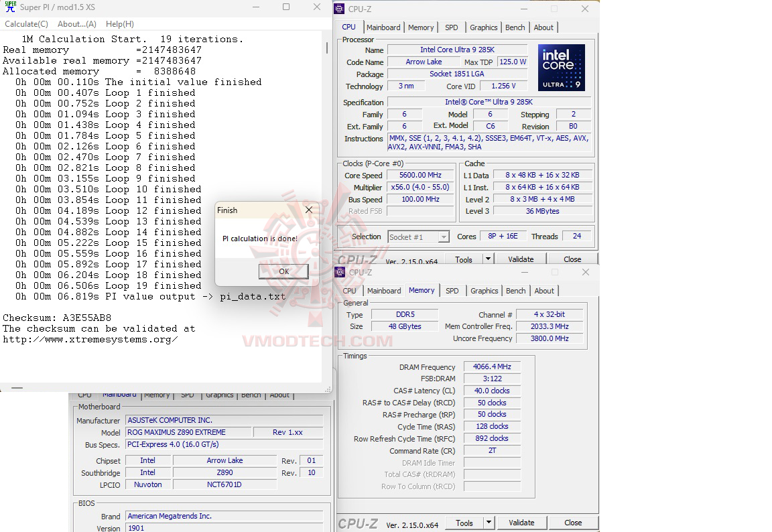Image resolution: width=772 pixels, height=532 pixels.
Task: Open the Calculate(C) menu in Super PI
Action: (27, 24)
